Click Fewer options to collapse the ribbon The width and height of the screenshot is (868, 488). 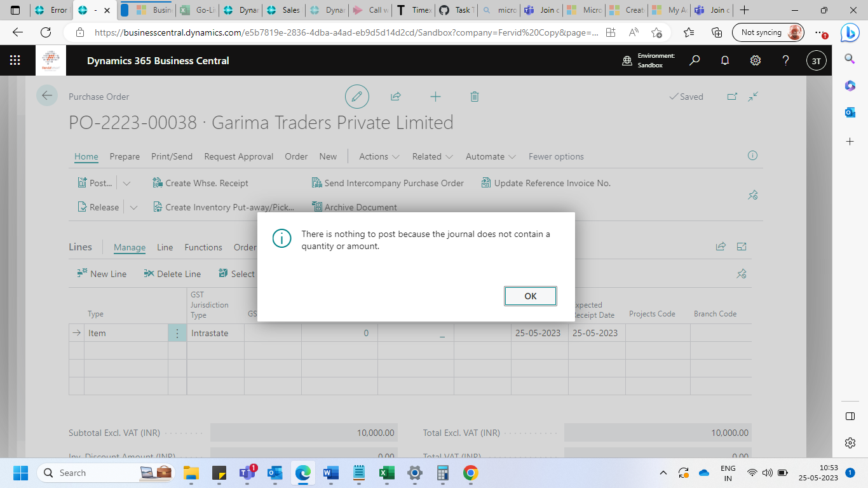point(555,156)
